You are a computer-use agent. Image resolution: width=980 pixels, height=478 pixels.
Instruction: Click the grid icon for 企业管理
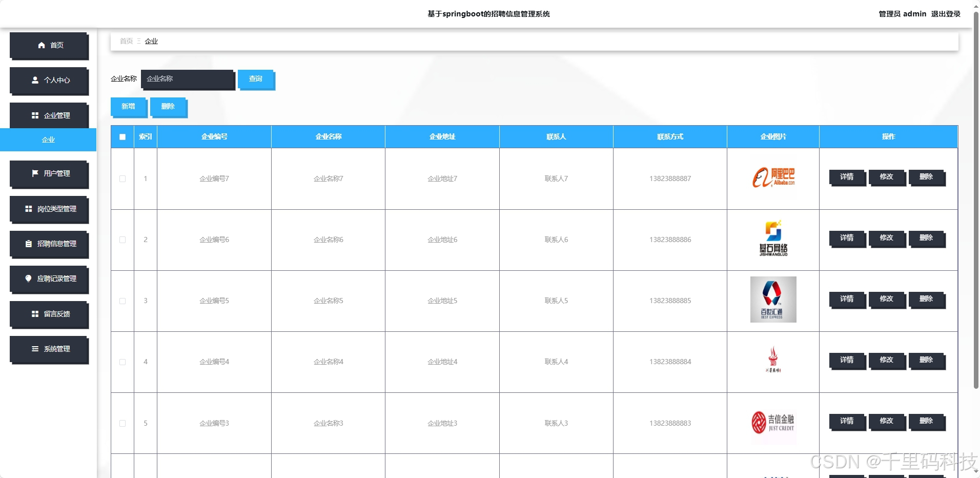[x=35, y=115]
